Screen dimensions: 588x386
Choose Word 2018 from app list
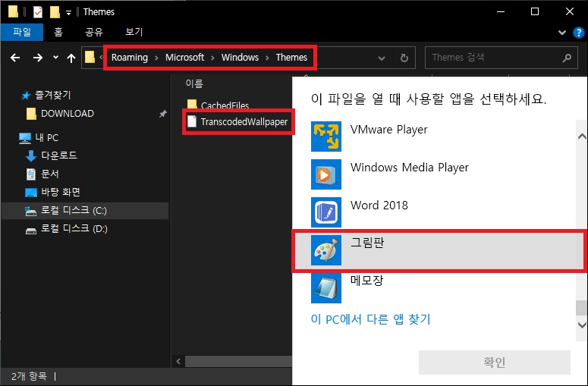[x=434, y=212]
